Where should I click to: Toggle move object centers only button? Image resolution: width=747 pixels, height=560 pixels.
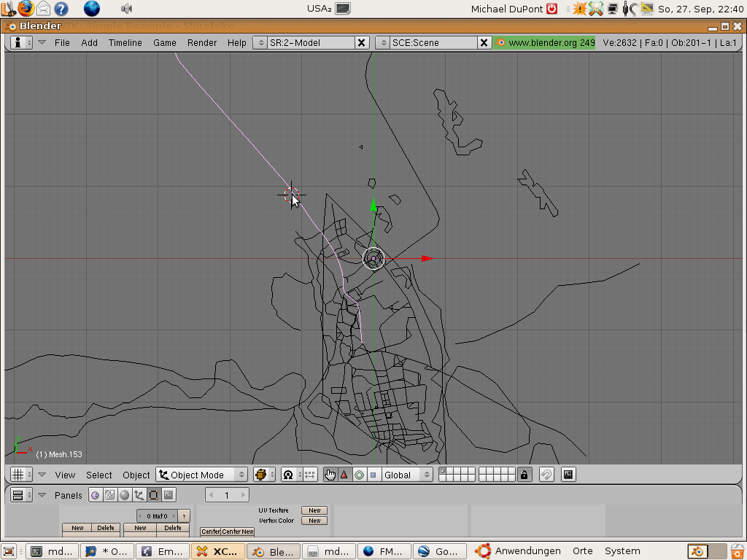click(309, 475)
